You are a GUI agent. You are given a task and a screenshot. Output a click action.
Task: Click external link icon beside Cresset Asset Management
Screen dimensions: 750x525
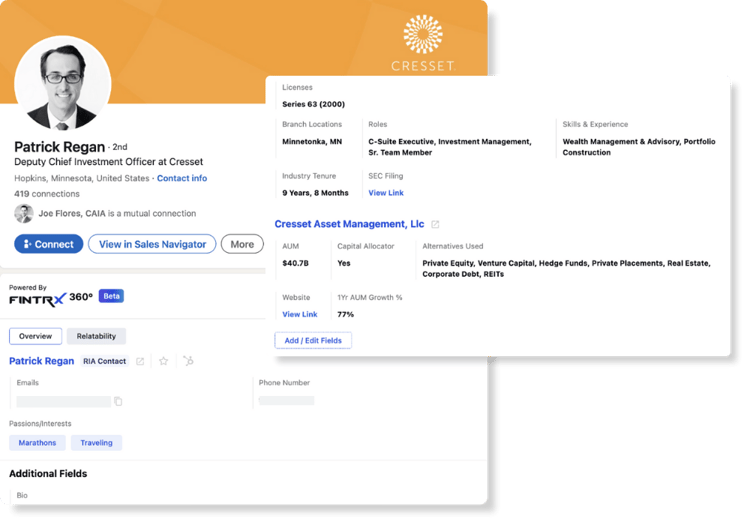pos(435,224)
